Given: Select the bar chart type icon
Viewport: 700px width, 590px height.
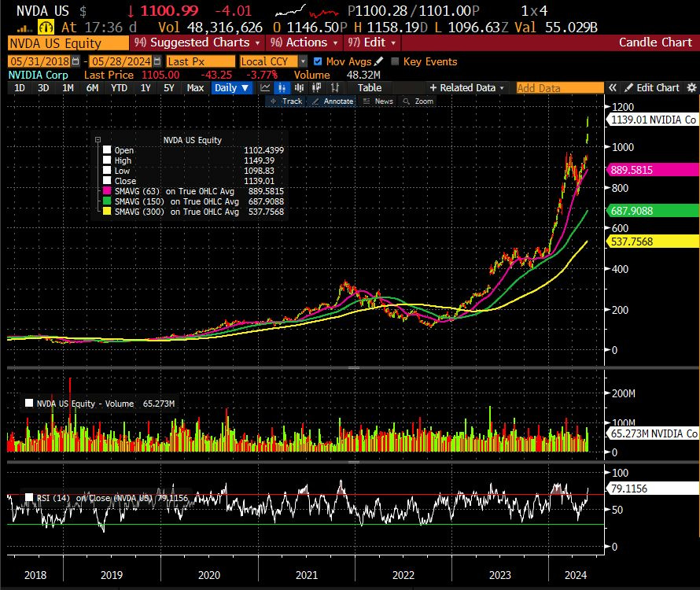Looking at the screenshot, I should point(299,87).
